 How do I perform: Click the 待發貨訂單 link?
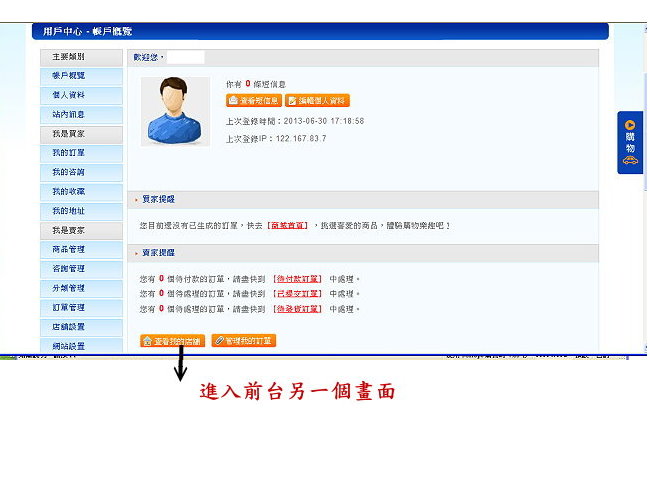297,309
